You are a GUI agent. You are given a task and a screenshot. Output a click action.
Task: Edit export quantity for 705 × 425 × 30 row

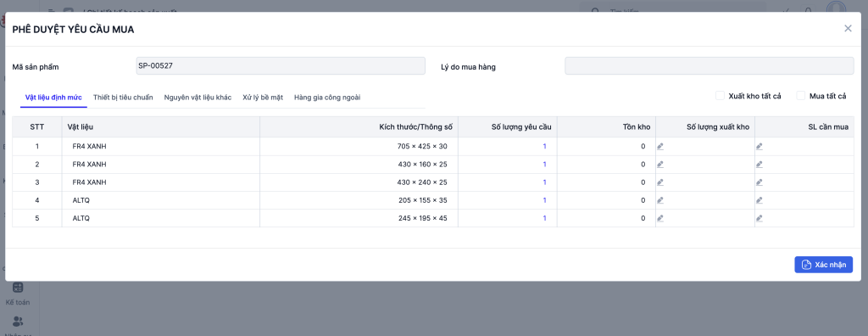tap(659, 147)
